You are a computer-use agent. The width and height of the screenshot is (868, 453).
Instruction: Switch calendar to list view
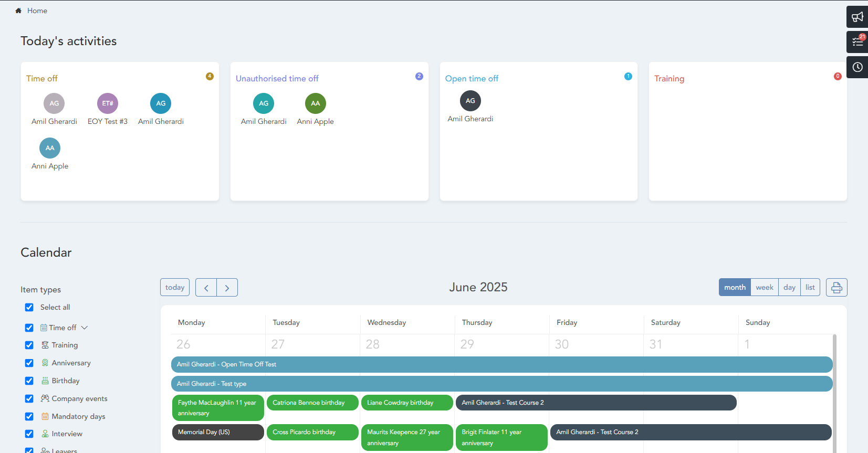(810, 287)
